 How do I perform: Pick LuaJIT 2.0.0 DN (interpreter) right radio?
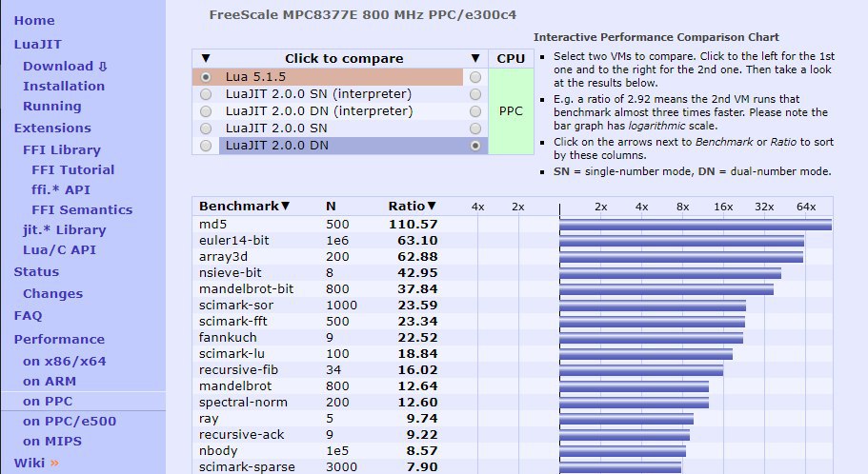(x=474, y=111)
